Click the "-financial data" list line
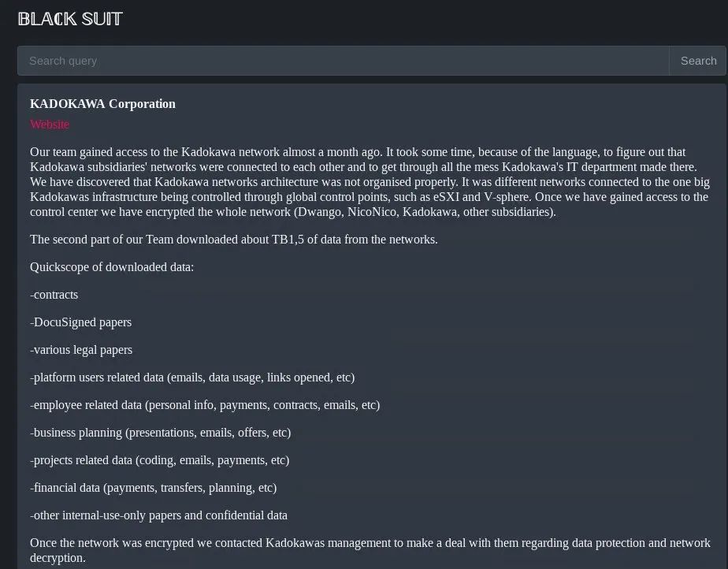 click(154, 488)
